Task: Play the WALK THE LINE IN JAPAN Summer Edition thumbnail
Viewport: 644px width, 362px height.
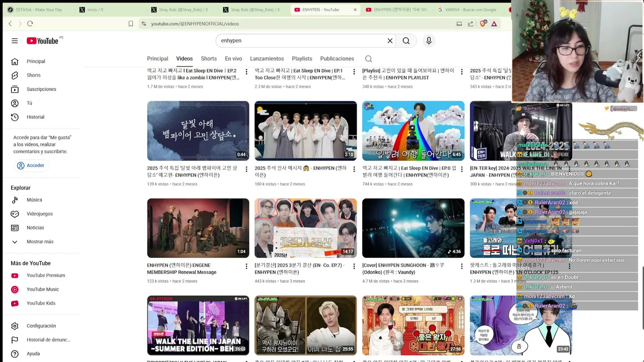Action: pyautogui.click(x=198, y=325)
